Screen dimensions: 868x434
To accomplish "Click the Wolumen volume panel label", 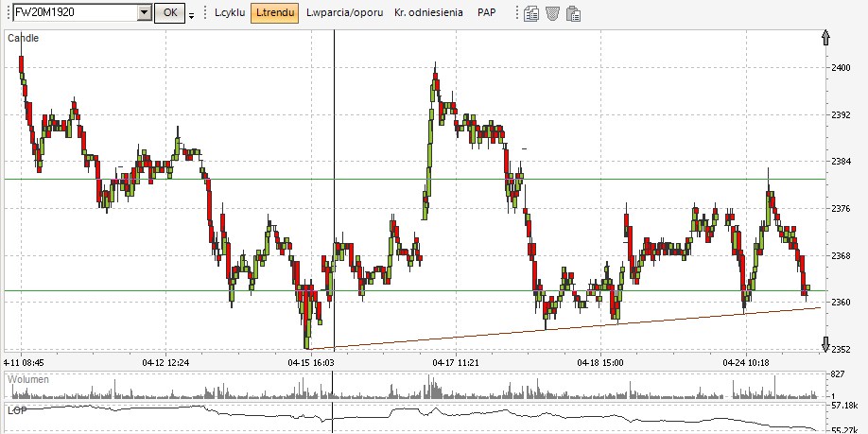I will pos(28,379).
